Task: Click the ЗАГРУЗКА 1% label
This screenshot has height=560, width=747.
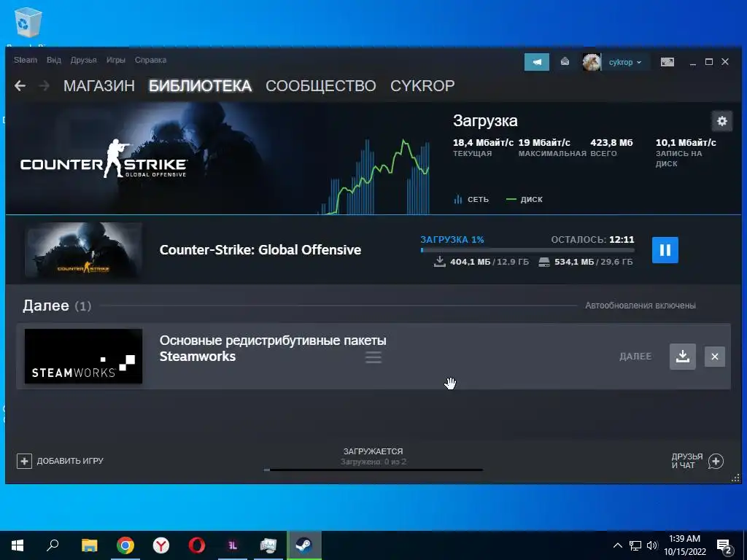Action: point(452,239)
